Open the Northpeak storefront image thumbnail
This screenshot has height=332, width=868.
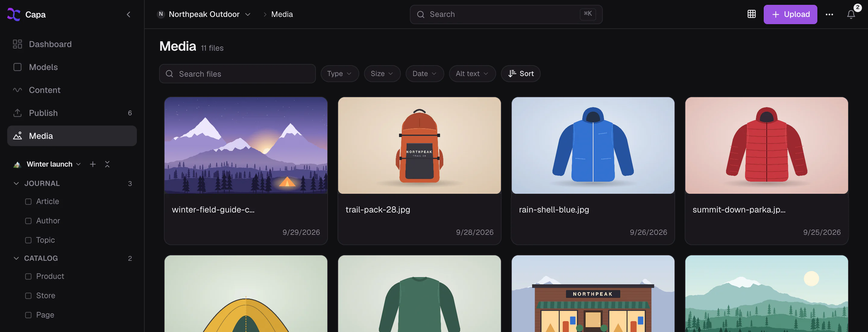coord(593,294)
